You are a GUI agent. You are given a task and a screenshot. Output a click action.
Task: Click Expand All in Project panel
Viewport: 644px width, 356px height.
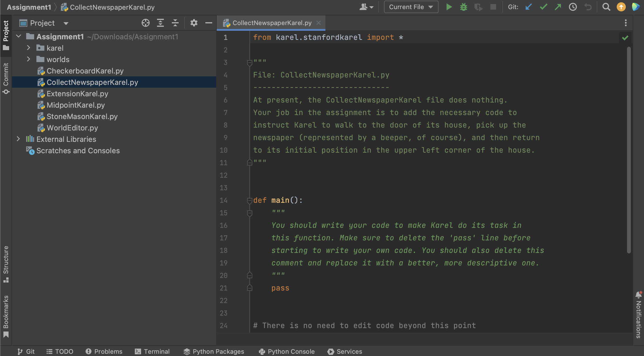[x=160, y=23]
